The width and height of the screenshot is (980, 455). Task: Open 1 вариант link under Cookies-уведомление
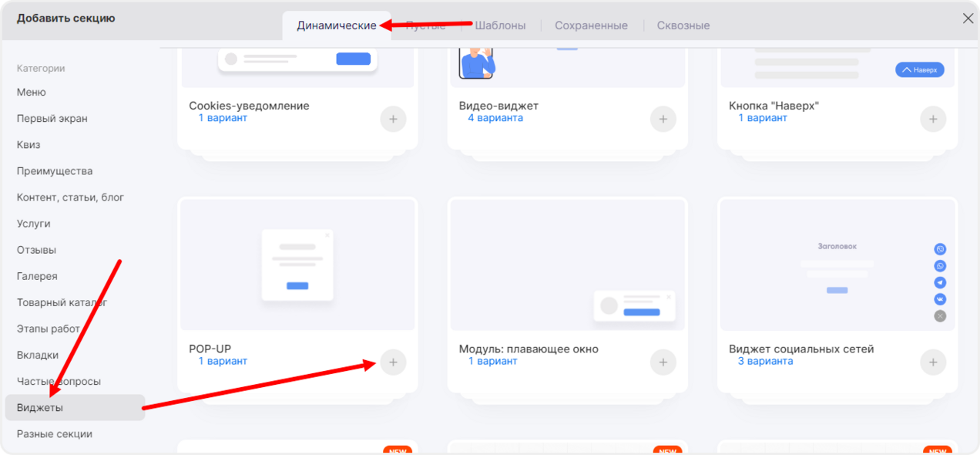(x=223, y=118)
